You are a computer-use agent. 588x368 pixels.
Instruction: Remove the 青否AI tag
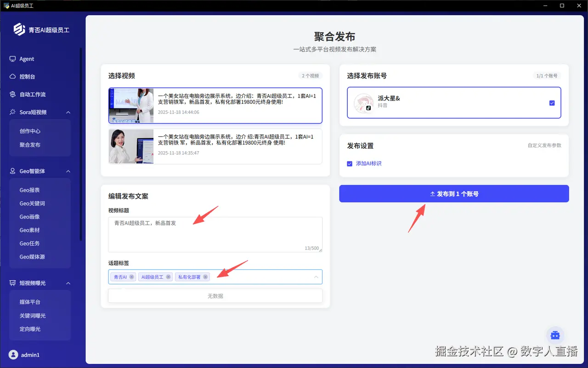131,277
